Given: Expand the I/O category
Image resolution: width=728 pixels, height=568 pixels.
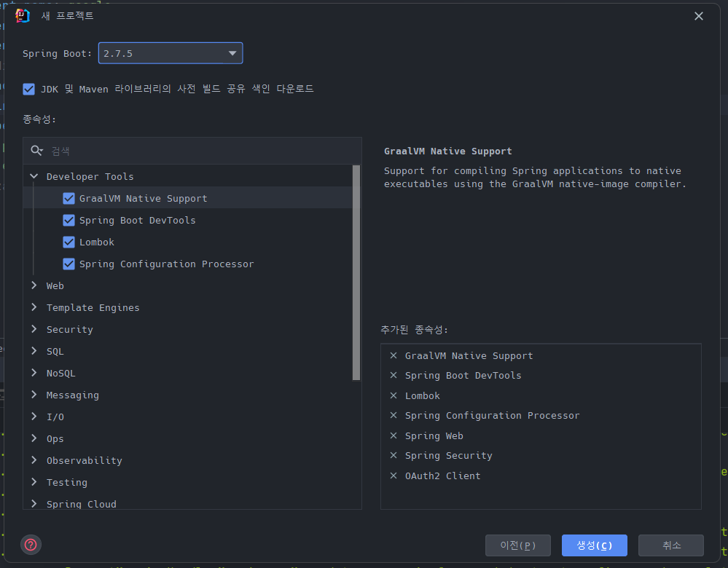Looking at the screenshot, I should pos(34,417).
